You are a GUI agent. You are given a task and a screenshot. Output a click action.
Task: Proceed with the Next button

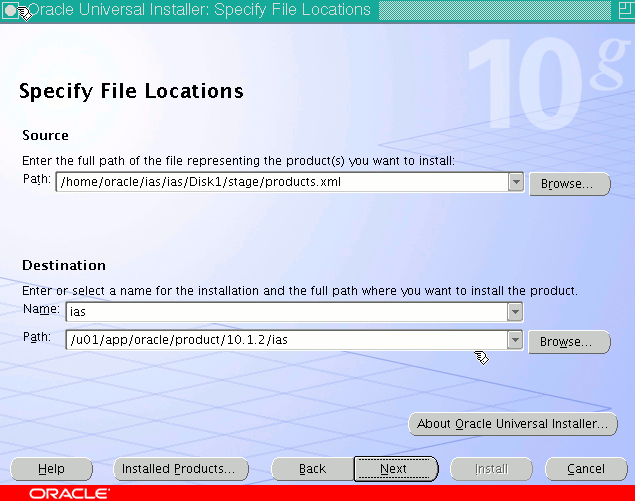[x=396, y=469]
